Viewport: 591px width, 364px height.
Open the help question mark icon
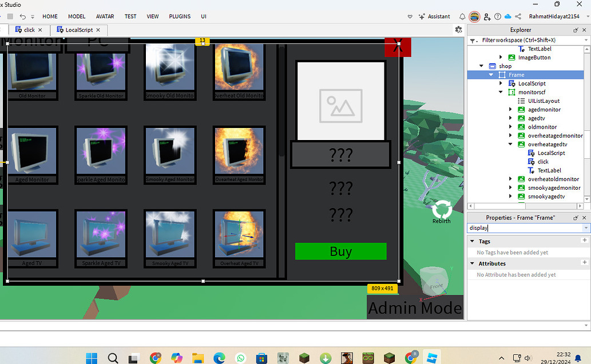pyautogui.click(x=498, y=17)
